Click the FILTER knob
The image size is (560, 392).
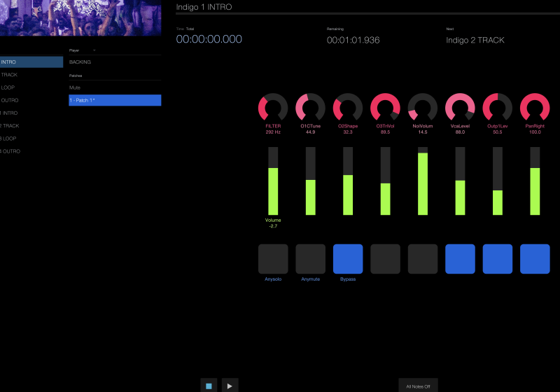[x=273, y=107]
